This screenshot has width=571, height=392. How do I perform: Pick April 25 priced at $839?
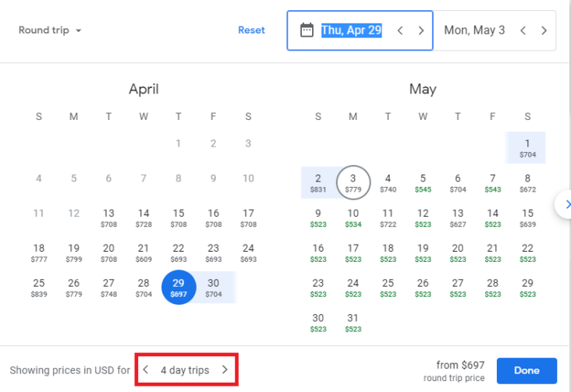click(39, 288)
